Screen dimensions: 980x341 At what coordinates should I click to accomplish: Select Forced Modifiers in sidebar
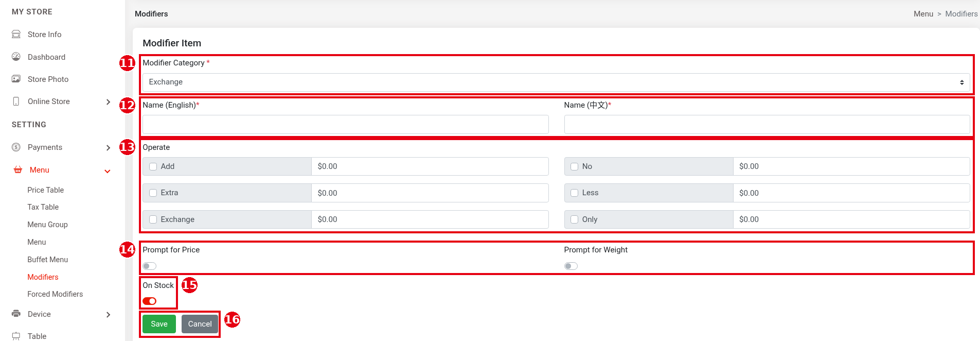(x=55, y=294)
